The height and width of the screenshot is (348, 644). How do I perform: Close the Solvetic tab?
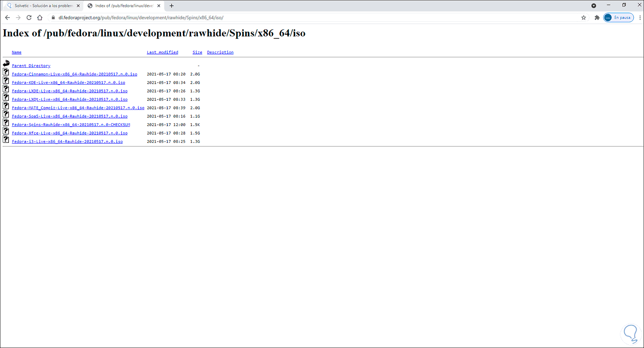[78, 6]
